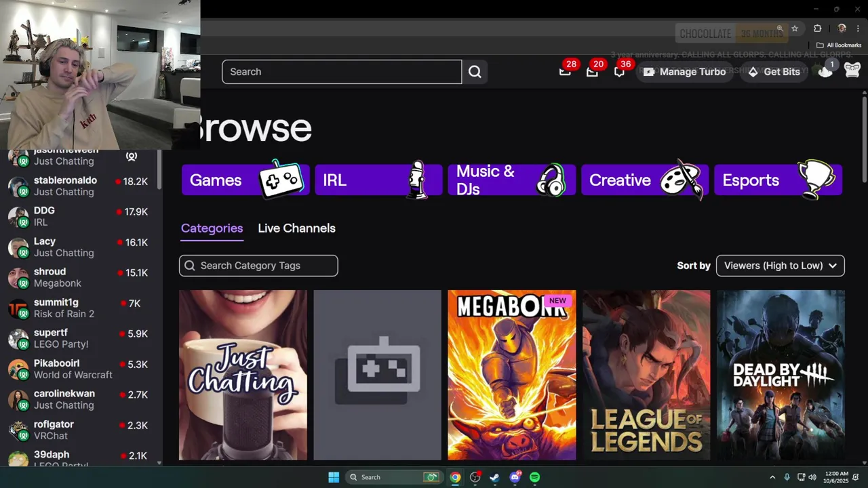Viewport: 868px width, 488px height.
Task: Open stableronaldo channel in sidebar
Action: (80, 186)
